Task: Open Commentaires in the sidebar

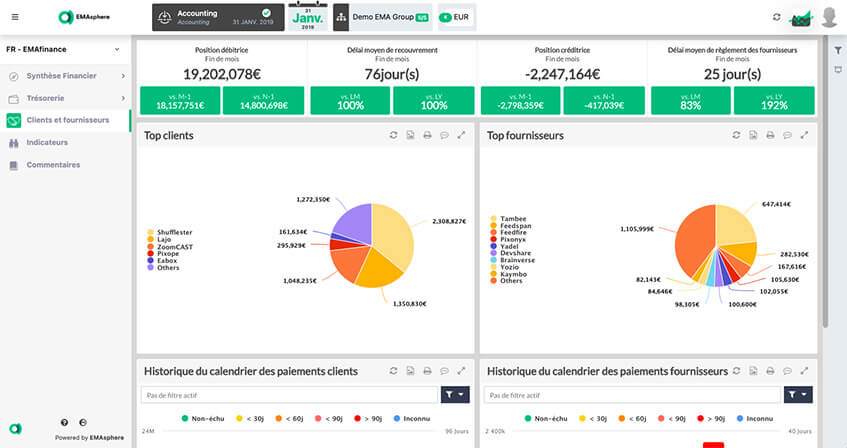Action: click(x=53, y=164)
